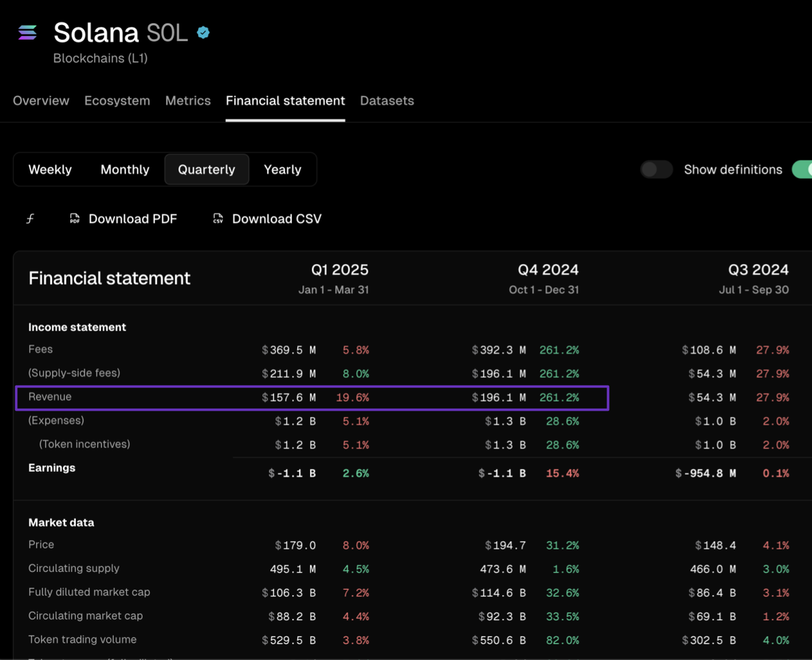Click the Token trading volume label
Viewport: 812px width, 660px height.
[83, 640]
